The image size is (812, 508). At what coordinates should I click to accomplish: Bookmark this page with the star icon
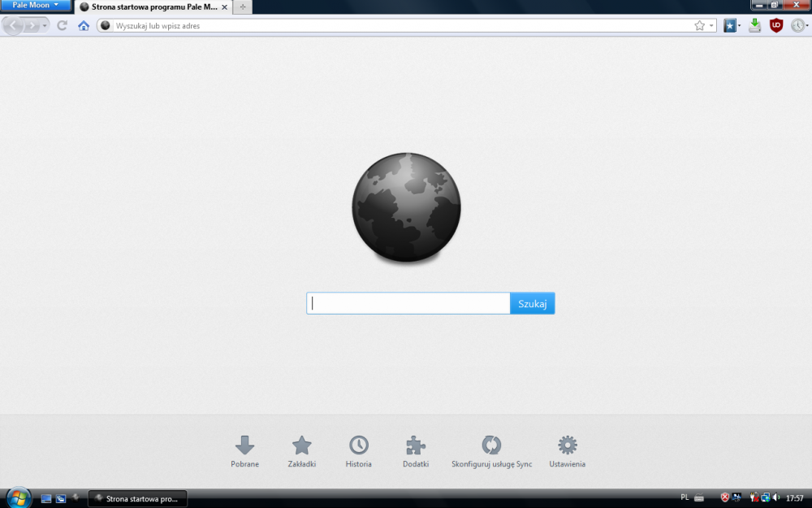tap(699, 25)
